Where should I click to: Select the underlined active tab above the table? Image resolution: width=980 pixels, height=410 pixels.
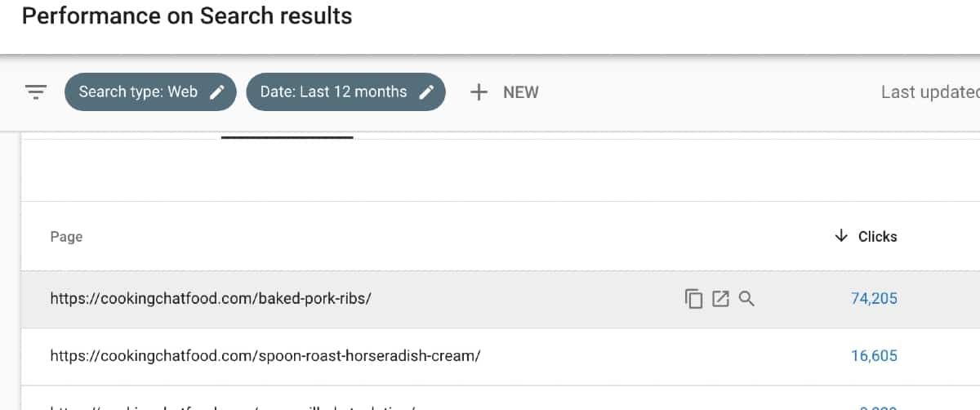coord(287,136)
